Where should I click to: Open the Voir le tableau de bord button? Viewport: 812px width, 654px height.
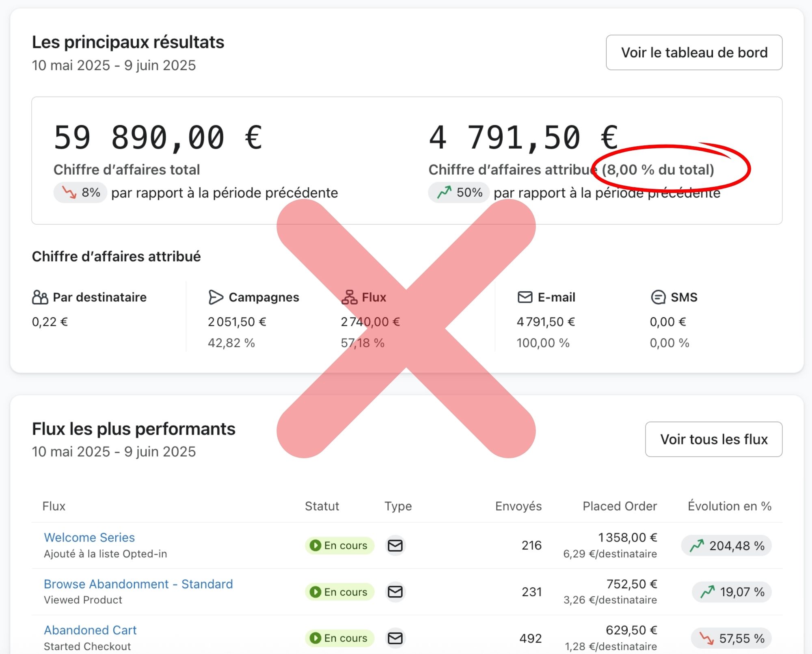click(x=694, y=52)
